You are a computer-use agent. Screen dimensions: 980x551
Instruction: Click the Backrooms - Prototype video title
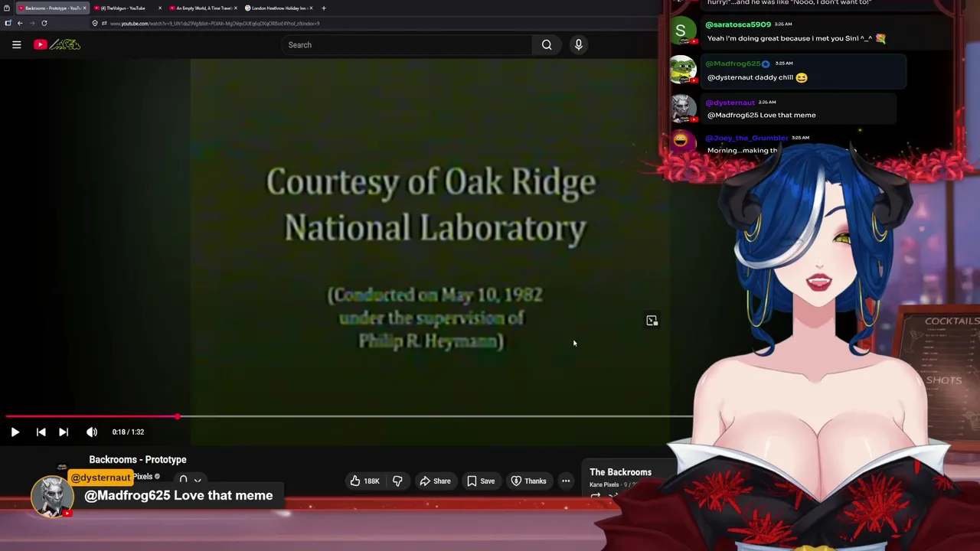tap(138, 459)
